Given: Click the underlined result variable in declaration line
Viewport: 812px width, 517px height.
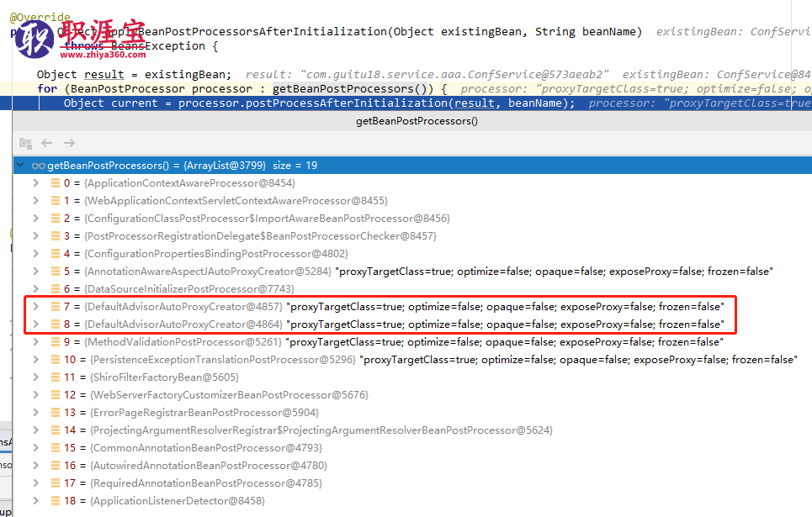Looking at the screenshot, I should coord(104,75).
